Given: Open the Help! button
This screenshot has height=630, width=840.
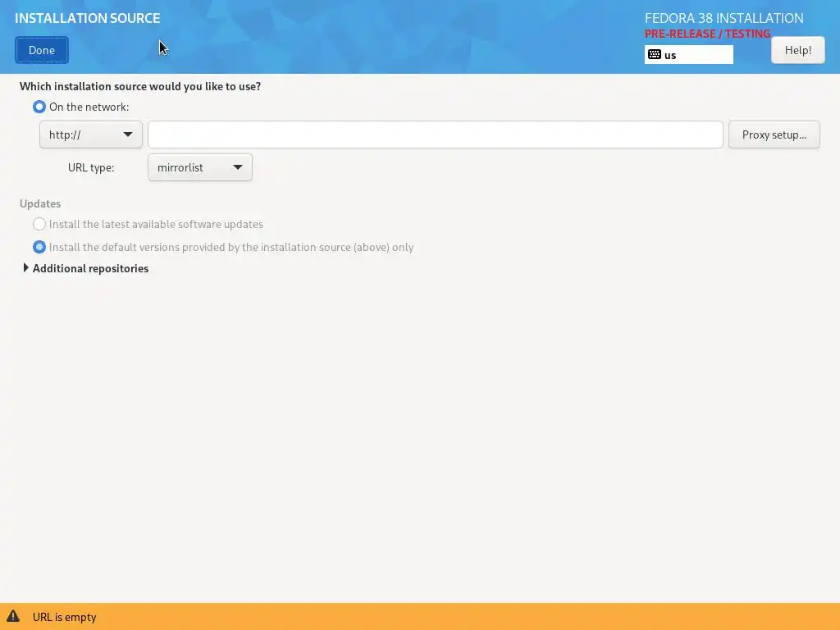Looking at the screenshot, I should [x=797, y=50].
